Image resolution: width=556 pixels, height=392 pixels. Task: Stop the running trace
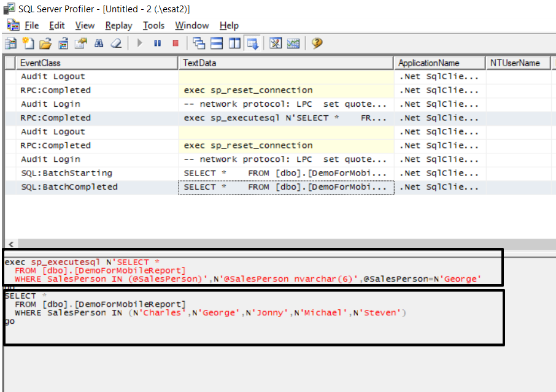click(175, 43)
